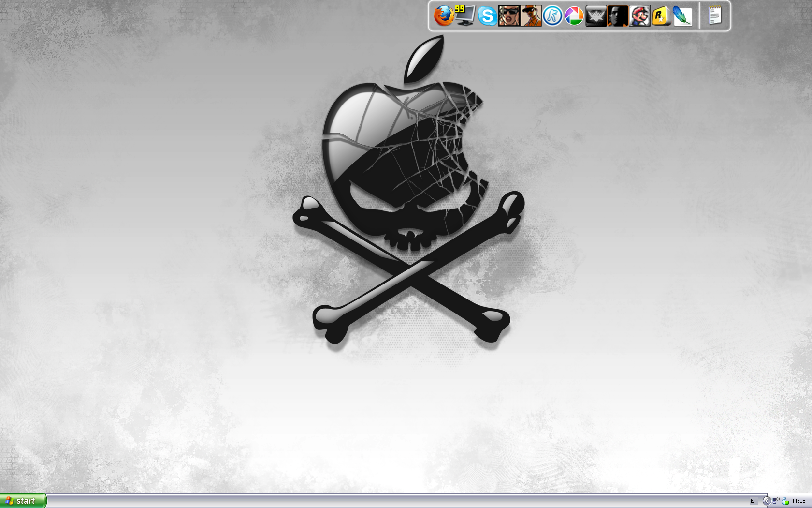Open Picasa from the dock
Screen dimensions: 812x508
pos(574,16)
